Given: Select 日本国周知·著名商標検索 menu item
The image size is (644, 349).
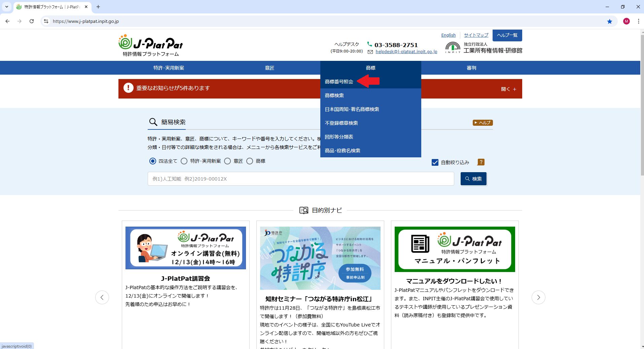Looking at the screenshot, I should pyautogui.click(x=370, y=109).
